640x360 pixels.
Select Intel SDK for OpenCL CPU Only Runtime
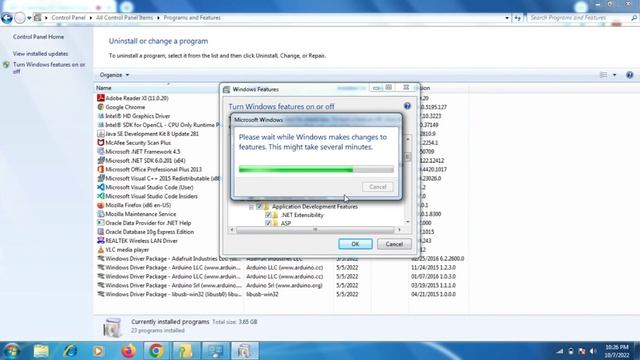point(158,125)
